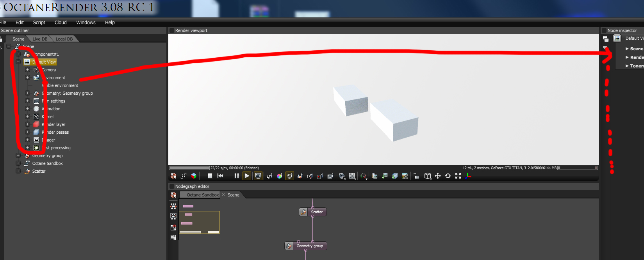644x260 pixels.
Task: Expand Geometry: Geometry group tree item
Action: (x=27, y=93)
